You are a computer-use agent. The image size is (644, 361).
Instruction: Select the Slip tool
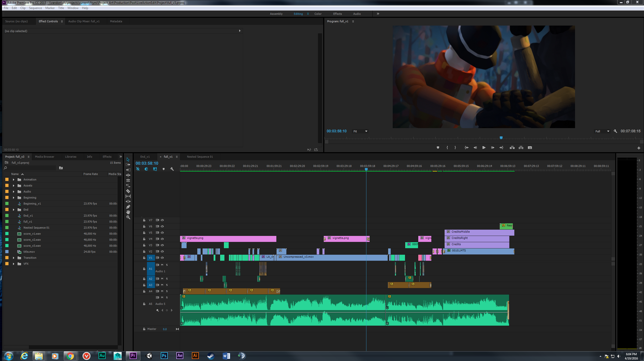point(128,196)
